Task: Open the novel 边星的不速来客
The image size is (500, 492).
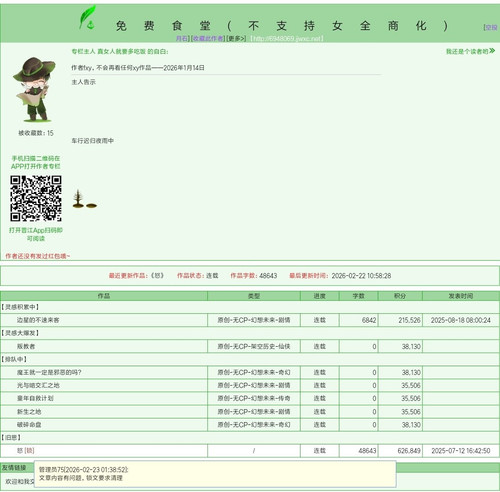Action: point(38,320)
